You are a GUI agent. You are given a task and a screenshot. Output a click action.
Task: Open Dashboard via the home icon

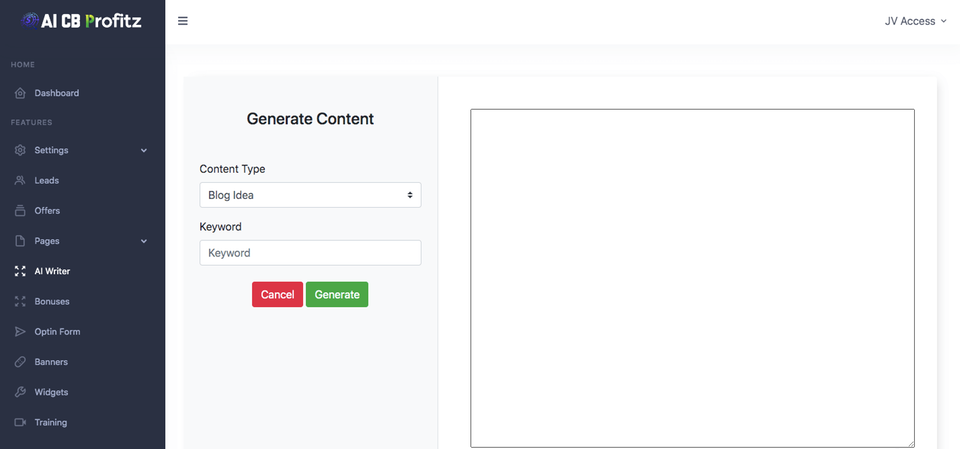20,93
